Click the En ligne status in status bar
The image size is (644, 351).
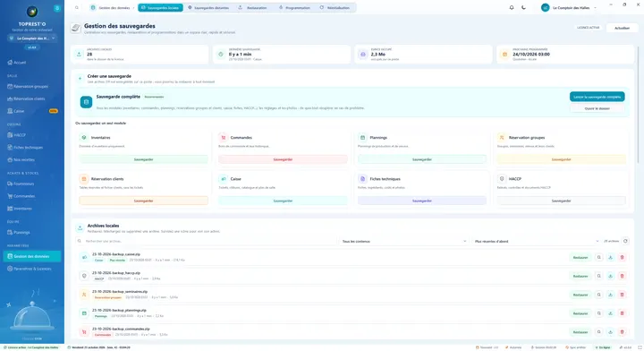tap(603, 347)
